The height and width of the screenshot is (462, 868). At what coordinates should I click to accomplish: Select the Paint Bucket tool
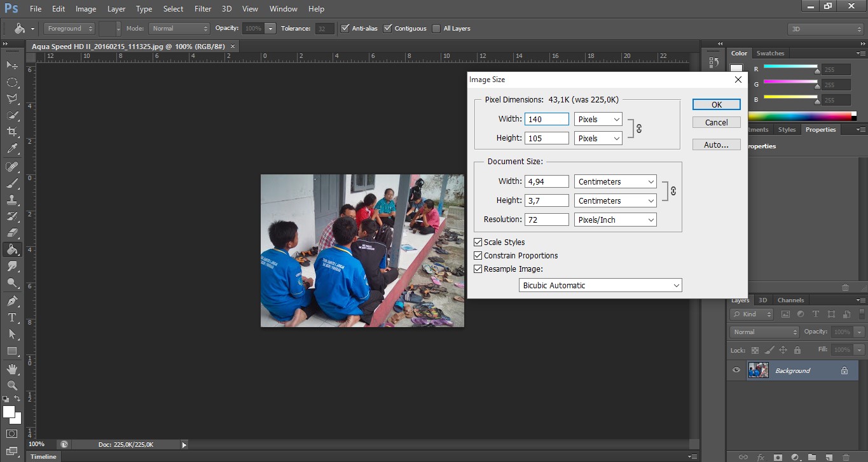point(12,249)
